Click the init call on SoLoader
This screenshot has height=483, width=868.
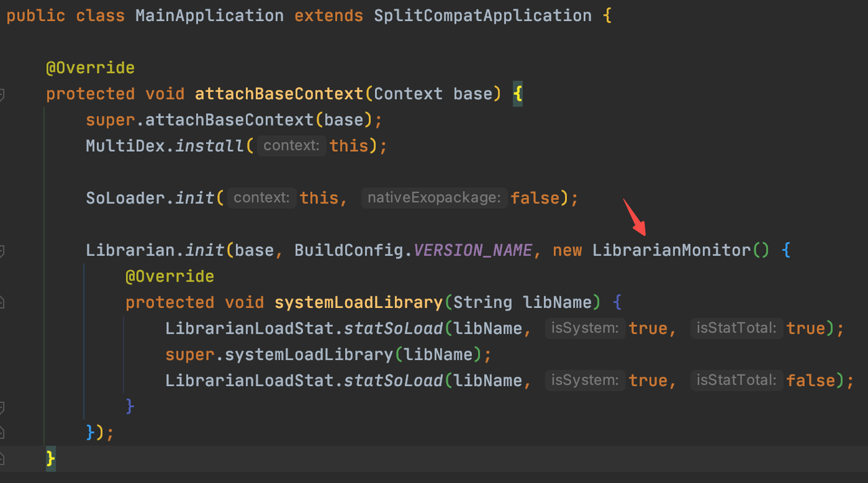(195, 198)
